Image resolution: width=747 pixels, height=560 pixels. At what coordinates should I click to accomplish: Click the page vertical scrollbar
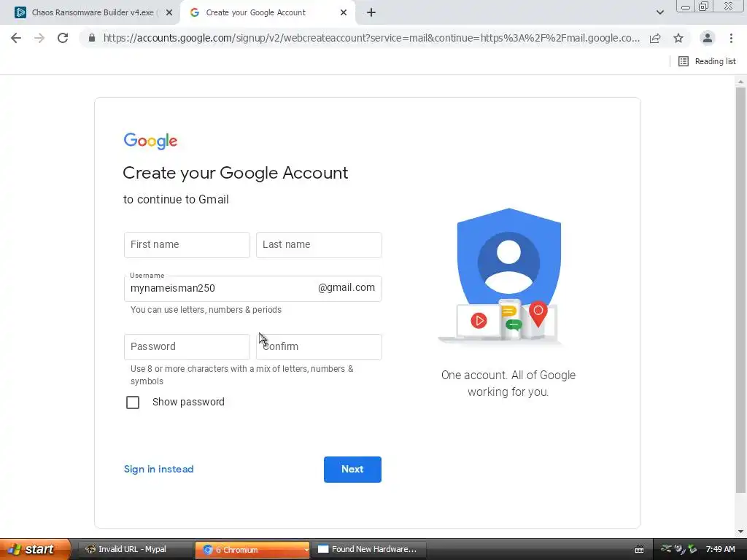[740, 290]
